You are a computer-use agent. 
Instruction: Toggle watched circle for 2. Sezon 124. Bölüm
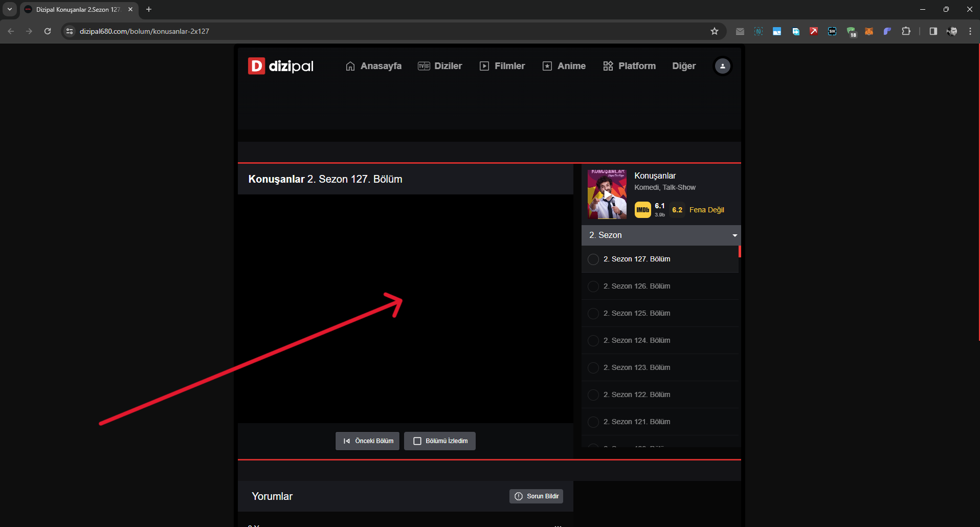pyautogui.click(x=593, y=341)
